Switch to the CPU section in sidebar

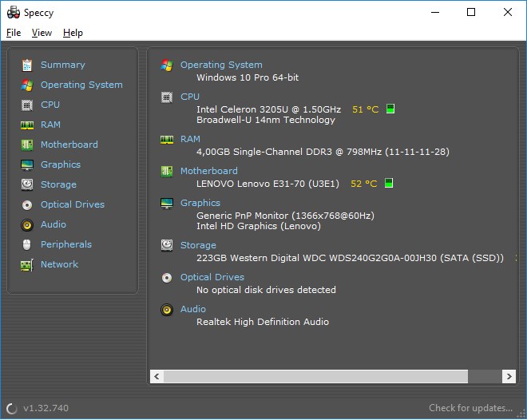(x=50, y=105)
